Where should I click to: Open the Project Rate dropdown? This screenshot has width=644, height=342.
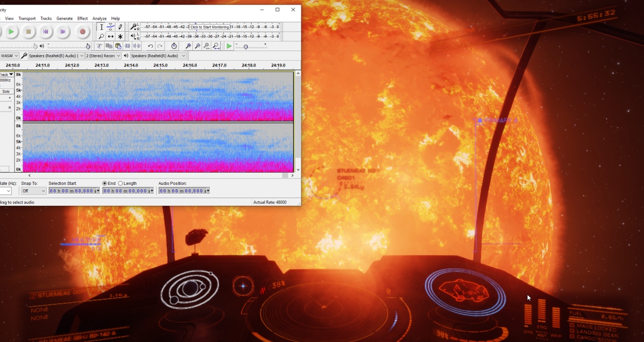click(6, 191)
